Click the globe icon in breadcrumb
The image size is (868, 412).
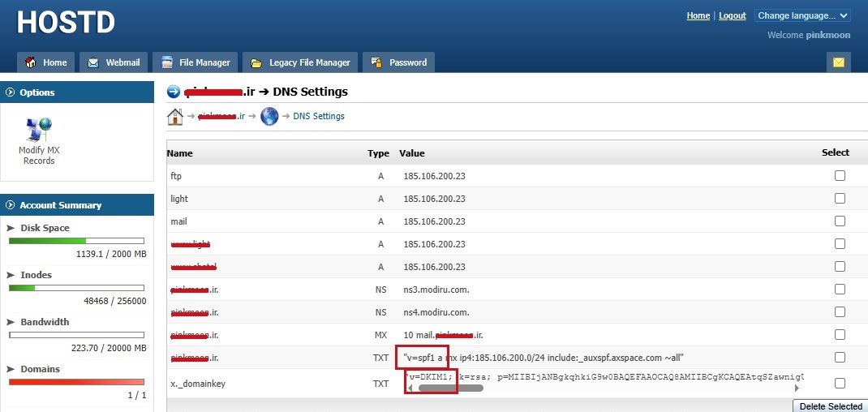(x=269, y=116)
